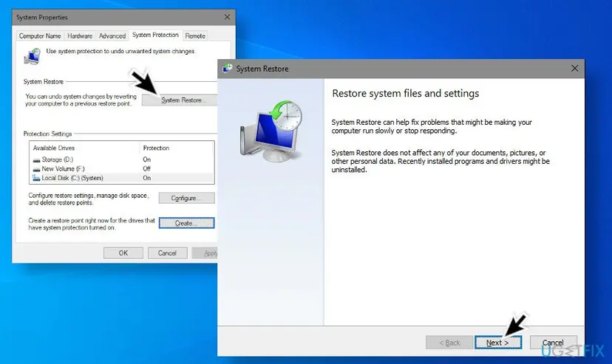This screenshot has width=612, height=364.
Task: Click the System Restore window title text
Action: pyautogui.click(x=262, y=69)
